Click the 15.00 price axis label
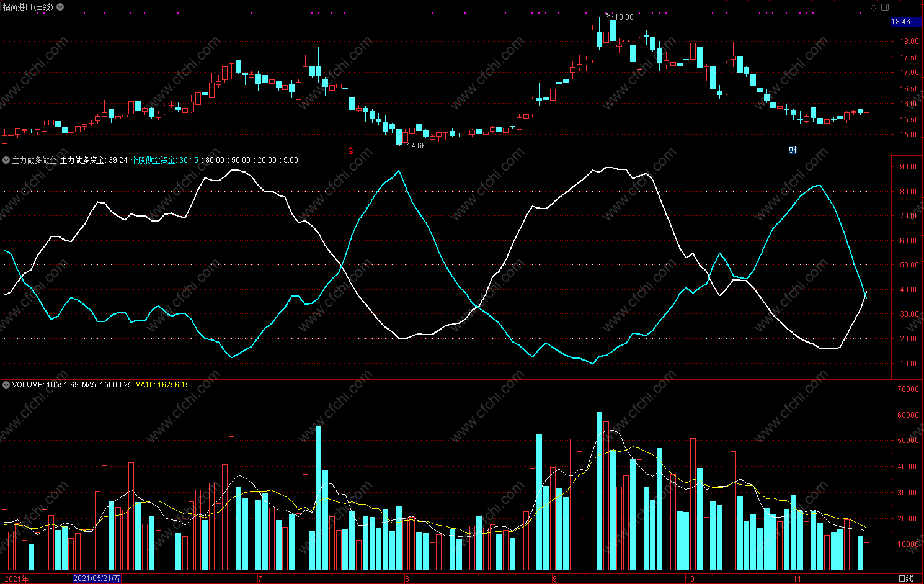 pos(909,135)
